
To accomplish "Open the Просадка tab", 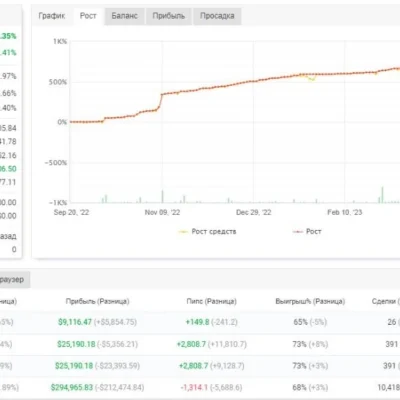I will pyautogui.click(x=217, y=16).
